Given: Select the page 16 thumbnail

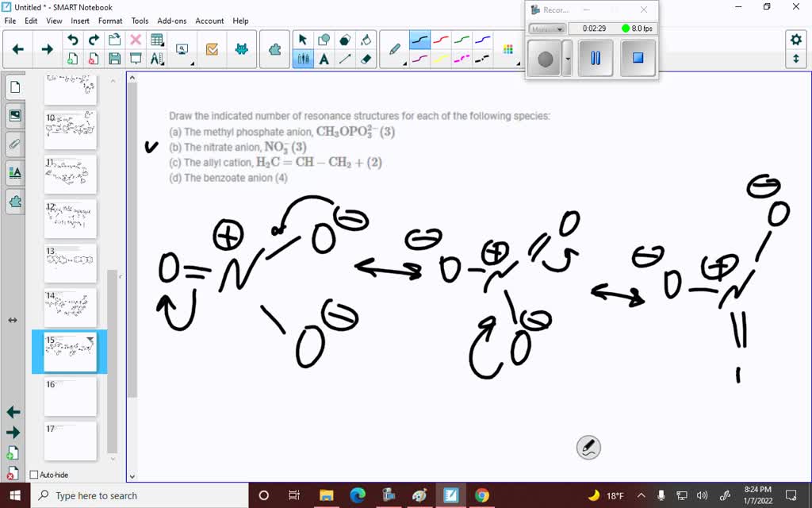Looking at the screenshot, I should [70, 397].
